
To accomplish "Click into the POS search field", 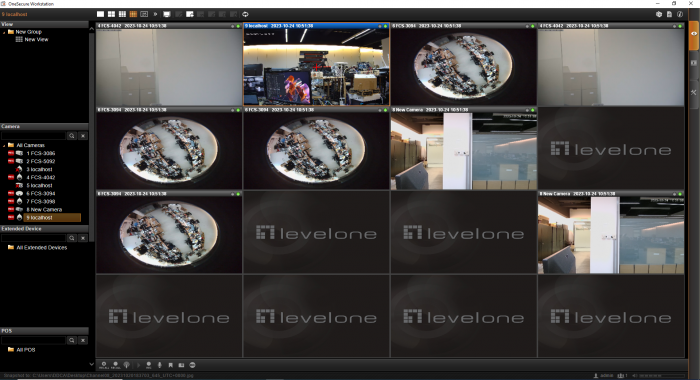I will pyautogui.click(x=33, y=340).
